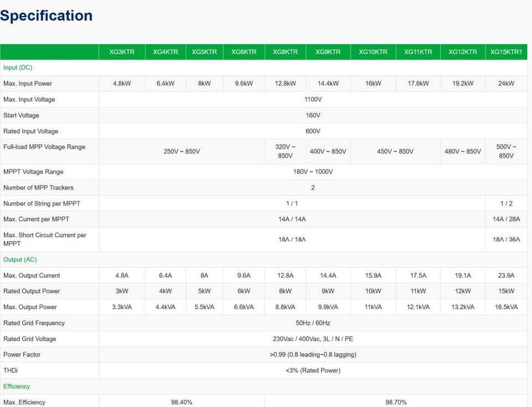
Task: Click the 98.40% efficiency value
Action: coord(182,402)
